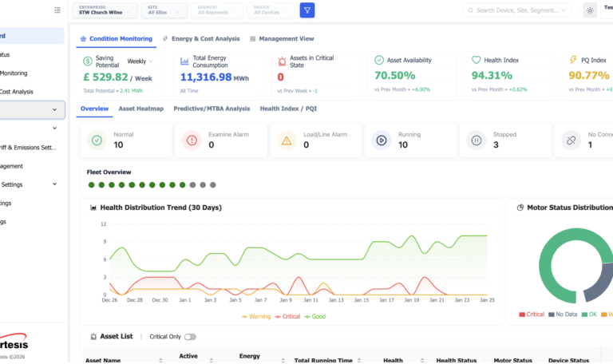
Task: Open the Site All Sites dropdown
Action: [164, 10]
